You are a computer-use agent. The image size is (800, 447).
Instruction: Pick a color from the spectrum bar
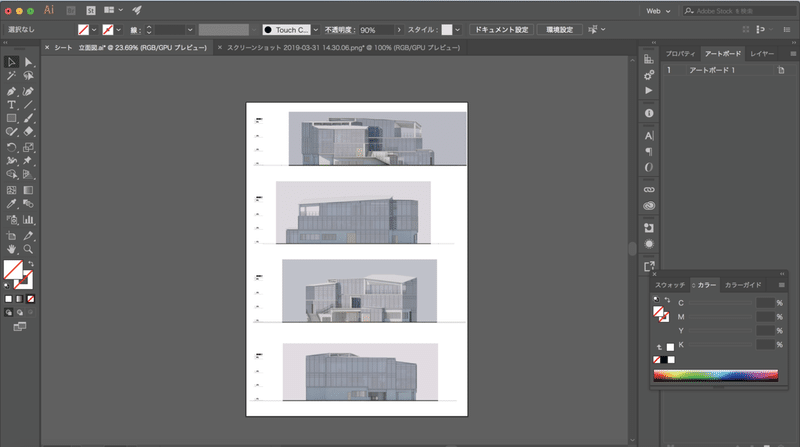(716, 376)
